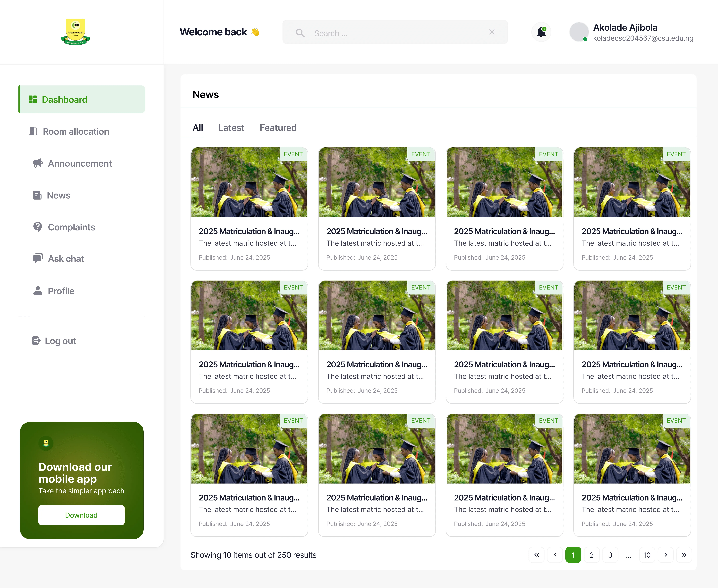Go to pagination page 10
The height and width of the screenshot is (588, 718).
click(x=647, y=555)
